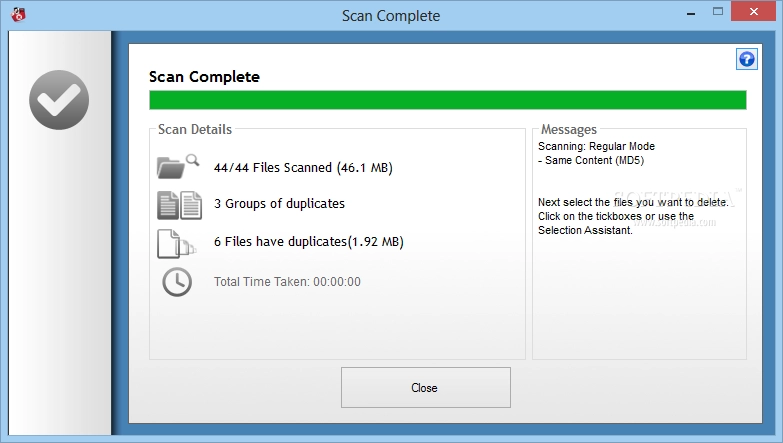The height and width of the screenshot is (443, 783).
Task: Select '3 Groups of duplicates' text
Action: pyautogui.click(x=279, y=204)
